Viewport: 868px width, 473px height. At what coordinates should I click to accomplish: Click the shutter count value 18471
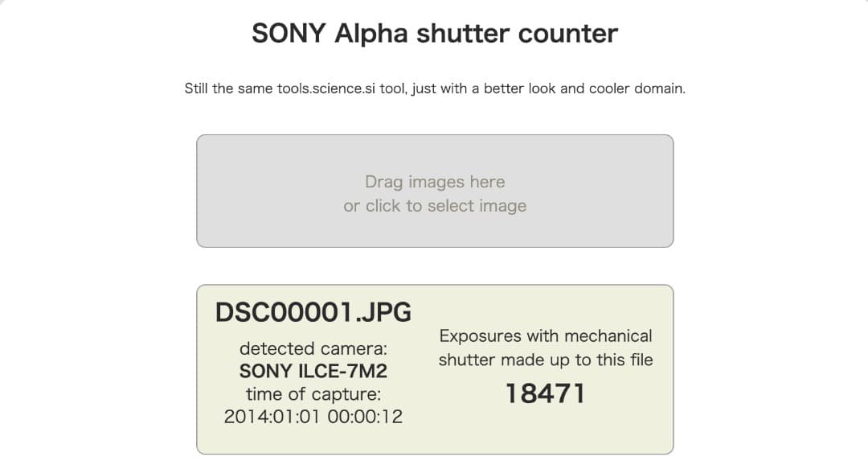pyautogui.click(x=547, y=392)
